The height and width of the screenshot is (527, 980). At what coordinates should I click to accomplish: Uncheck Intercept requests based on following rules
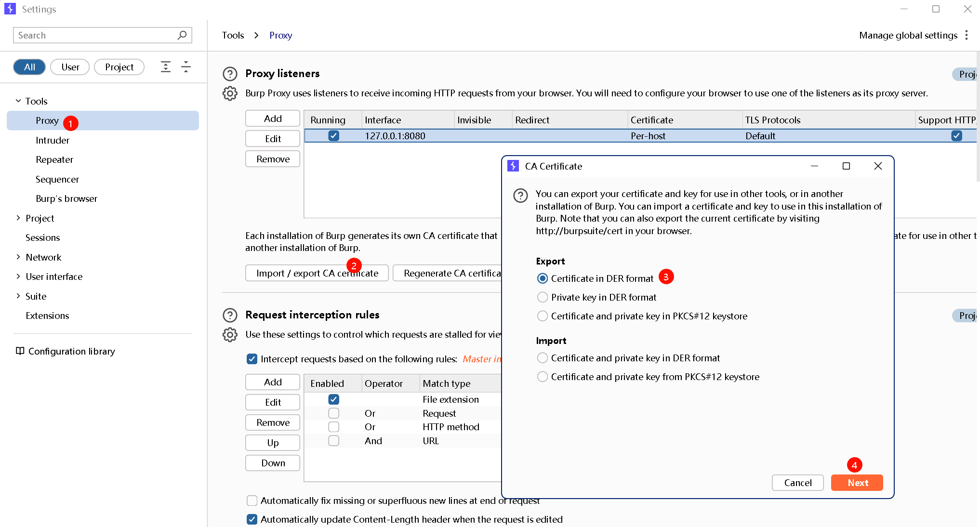(x=252, y=359)
